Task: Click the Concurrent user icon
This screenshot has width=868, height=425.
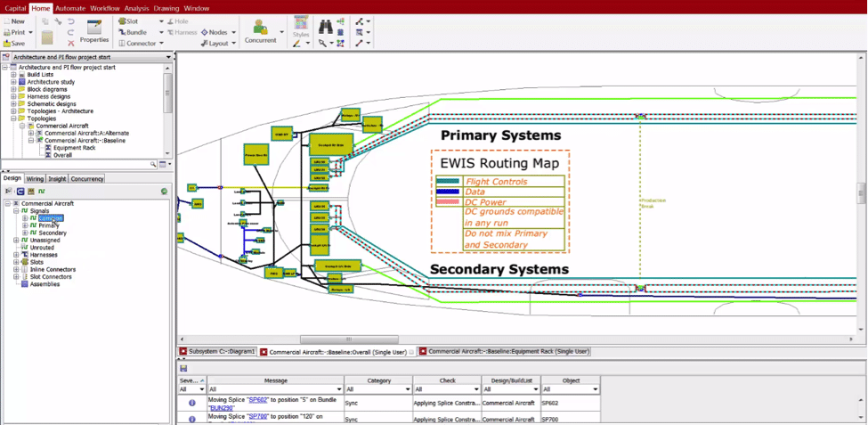Action: [x=260, y=29]
